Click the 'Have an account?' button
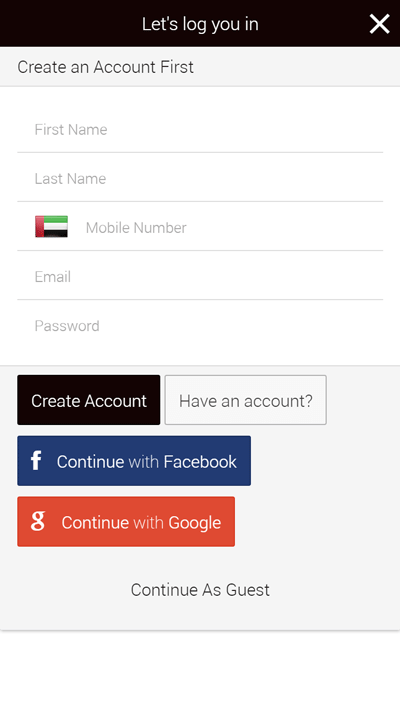 (x=245, y=400)
